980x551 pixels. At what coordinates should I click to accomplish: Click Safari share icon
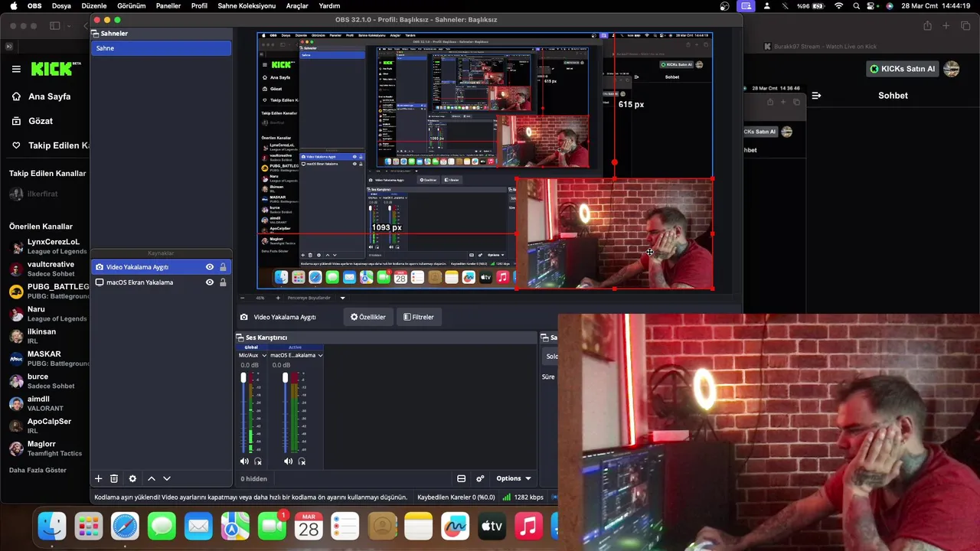click(x=927, y=25)
